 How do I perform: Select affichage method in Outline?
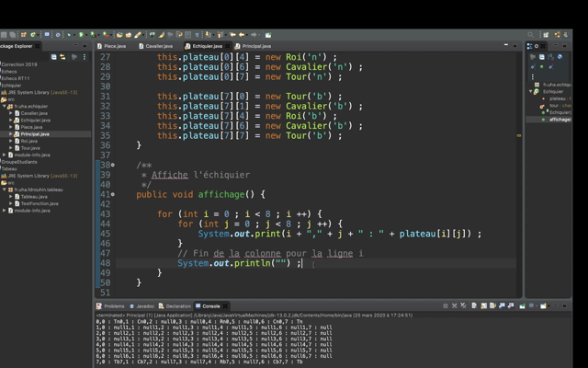click(x=560, y=120)
